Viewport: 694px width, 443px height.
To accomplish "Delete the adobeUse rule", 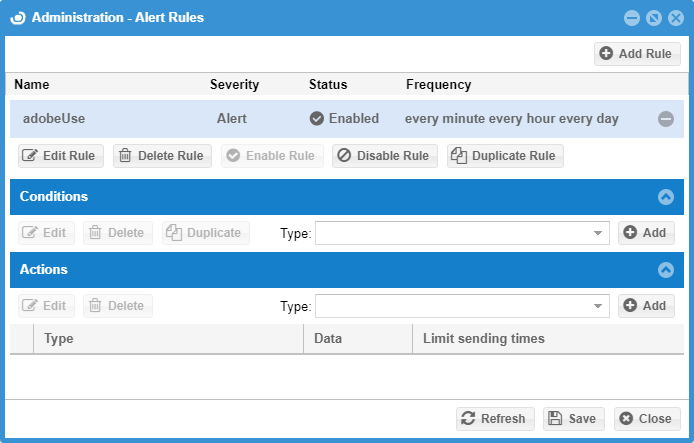I will (163, 156).
